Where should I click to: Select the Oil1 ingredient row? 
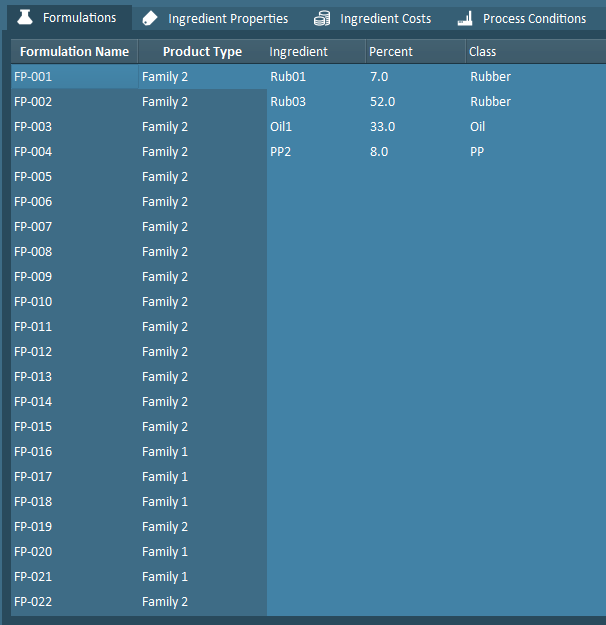(x=281, y=127)
